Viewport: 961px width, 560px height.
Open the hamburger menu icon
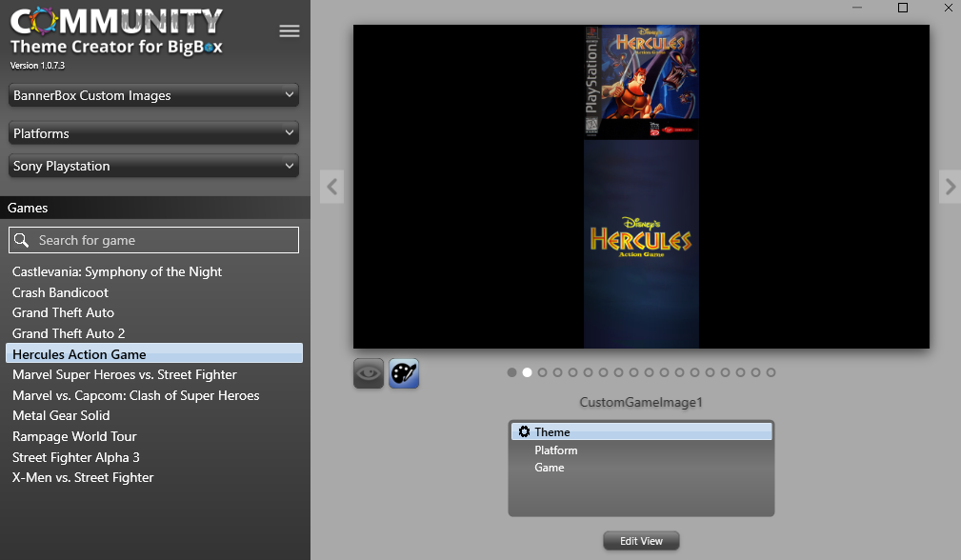point(290,30)
